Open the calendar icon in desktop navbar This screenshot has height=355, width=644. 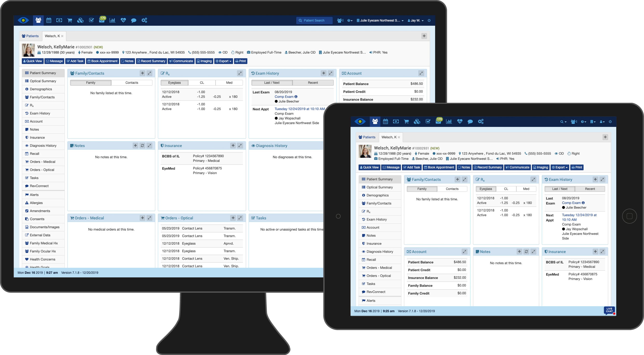[49, 20]
